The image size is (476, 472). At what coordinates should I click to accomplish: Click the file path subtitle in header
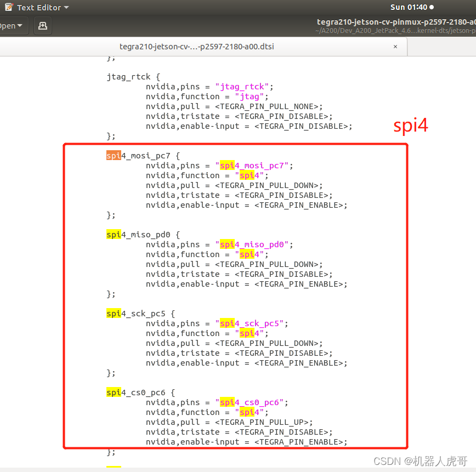click(395, 31)
